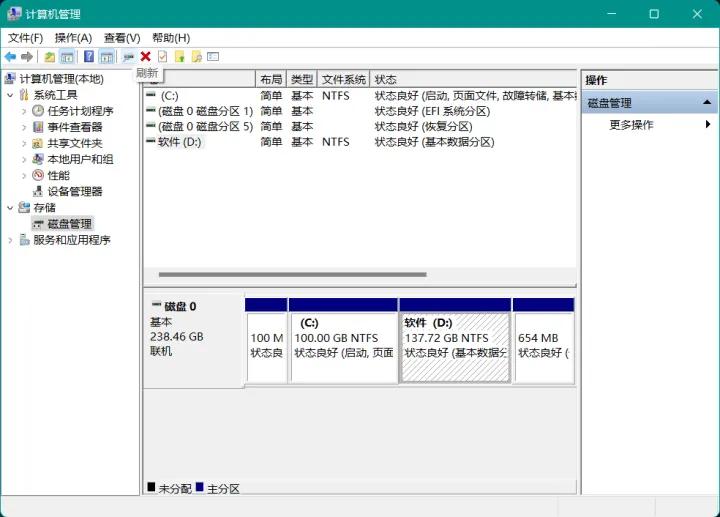
Task: Select 系统工具 in the tree
Action: click(x=55, y=95)
